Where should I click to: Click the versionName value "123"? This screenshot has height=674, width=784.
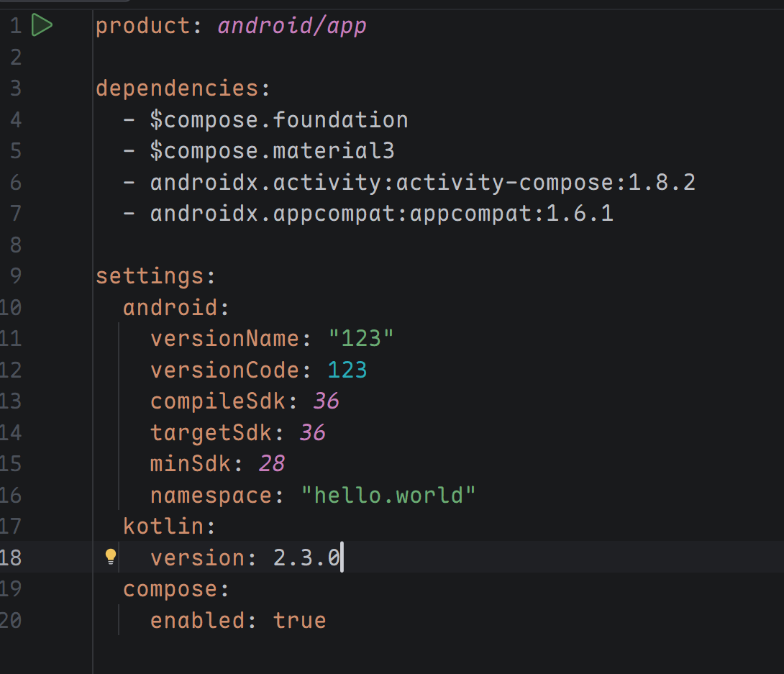pos(361,339)
